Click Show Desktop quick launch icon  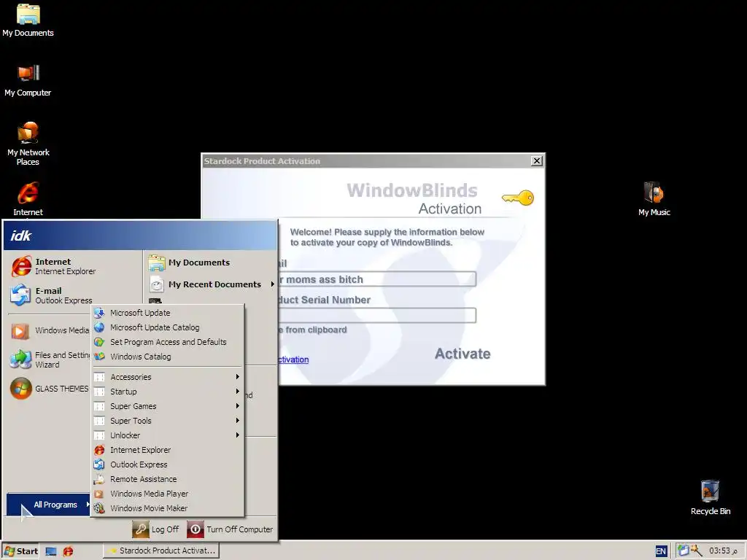coord(51,551)
